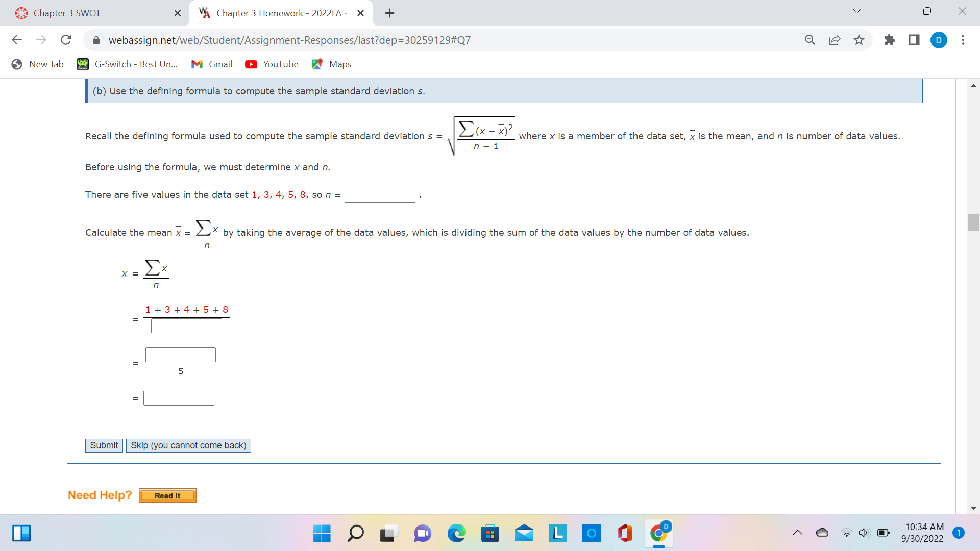Collapse the browser tab search chevron
Image resolution: width=980 pixels, height=551 pixels.
click(x=856, y=11)
